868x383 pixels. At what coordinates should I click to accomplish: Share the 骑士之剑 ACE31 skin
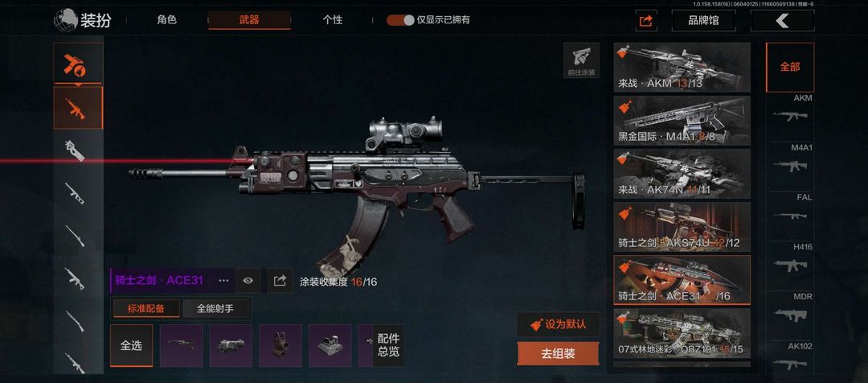[x=280, y=281]
